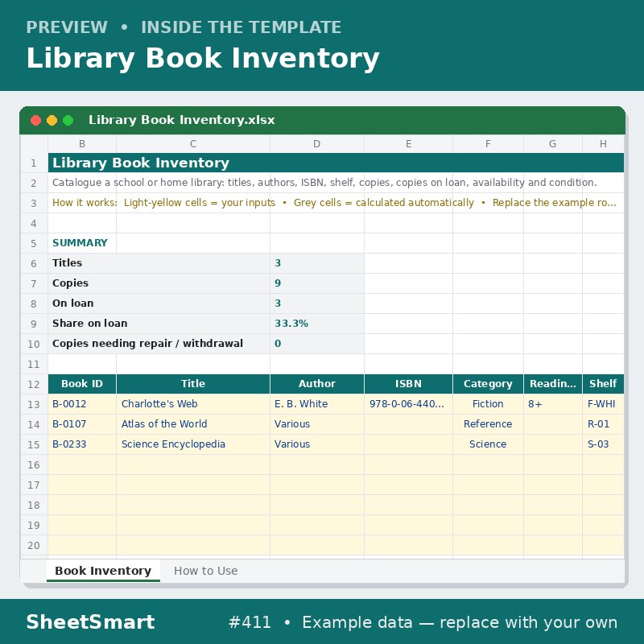The width and height of the screenshot is (644, 644).
Task: Select the 33.3% value cell
Action: click(316, 324)
